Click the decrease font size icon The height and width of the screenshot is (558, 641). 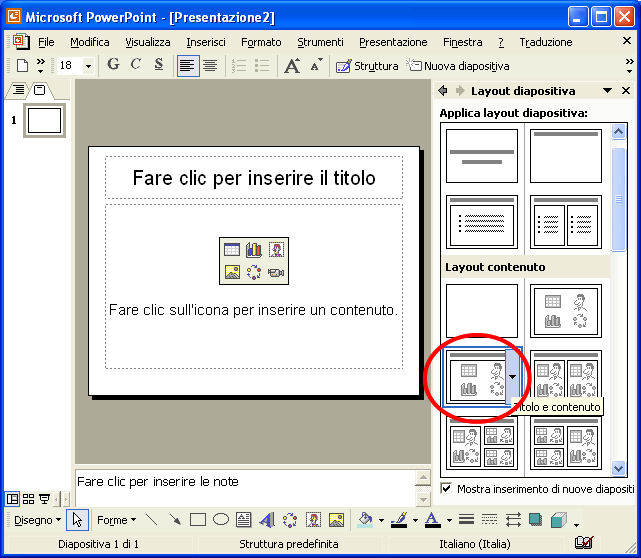pos(316,65)
